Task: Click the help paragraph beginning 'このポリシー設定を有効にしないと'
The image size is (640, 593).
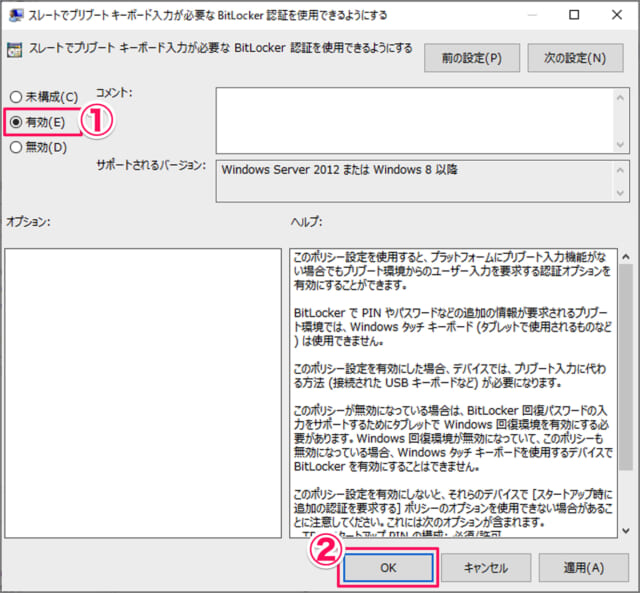Action: 452,508
